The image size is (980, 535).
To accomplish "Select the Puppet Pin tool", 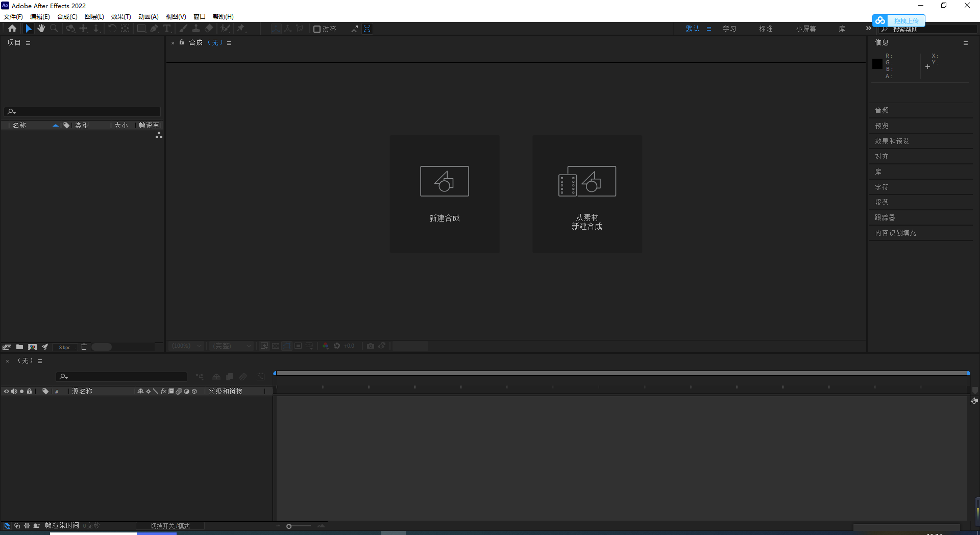I will [241, 29].
